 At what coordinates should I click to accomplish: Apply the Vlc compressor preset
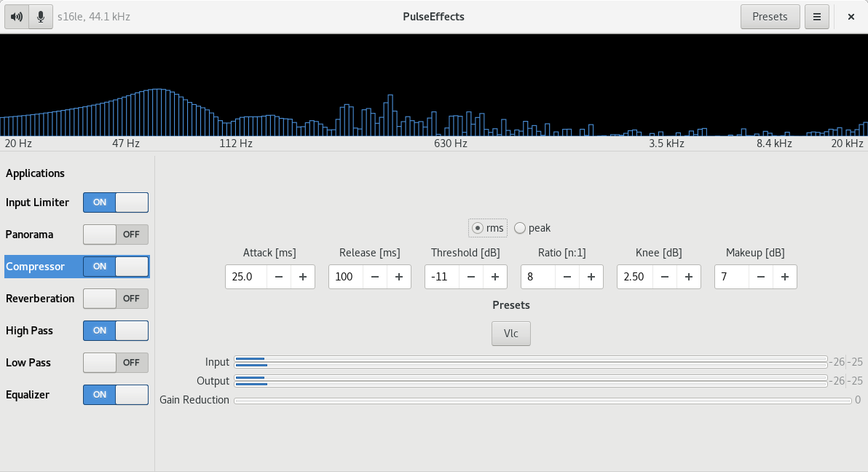click(x=510, y=334)
